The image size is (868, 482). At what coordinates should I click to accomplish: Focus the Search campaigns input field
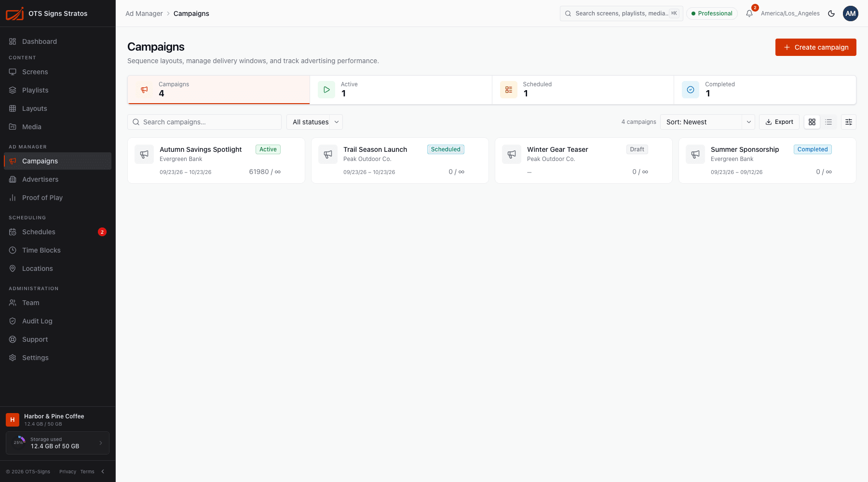(204, 122)
